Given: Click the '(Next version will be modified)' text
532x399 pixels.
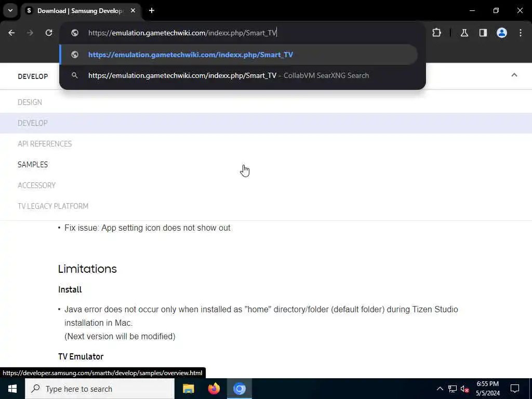Looking at the screenshot, I should (120, 336).
